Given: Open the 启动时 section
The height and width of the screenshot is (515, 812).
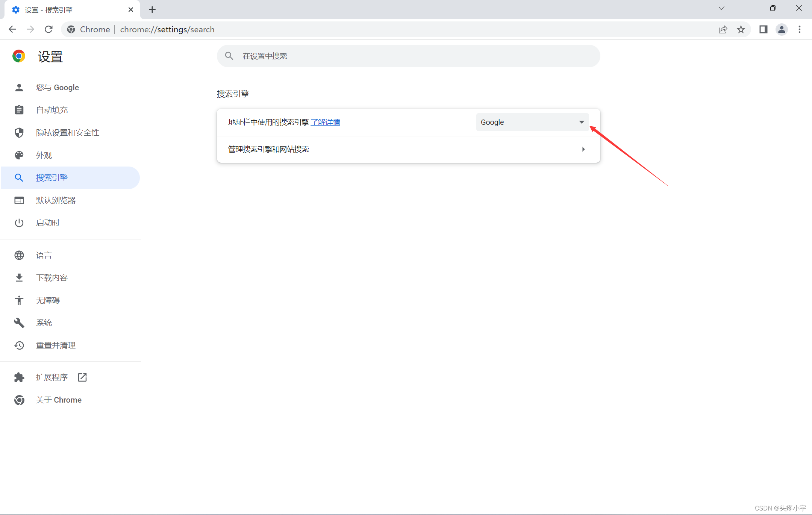Looking at the screenshot, I should coord(71,223).
